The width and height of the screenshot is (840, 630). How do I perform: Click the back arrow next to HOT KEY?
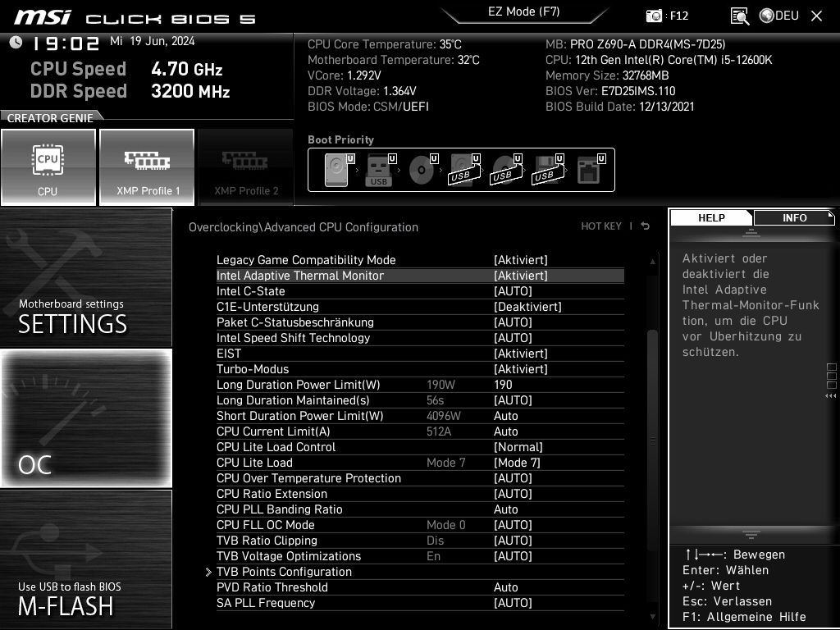[646, 226]
